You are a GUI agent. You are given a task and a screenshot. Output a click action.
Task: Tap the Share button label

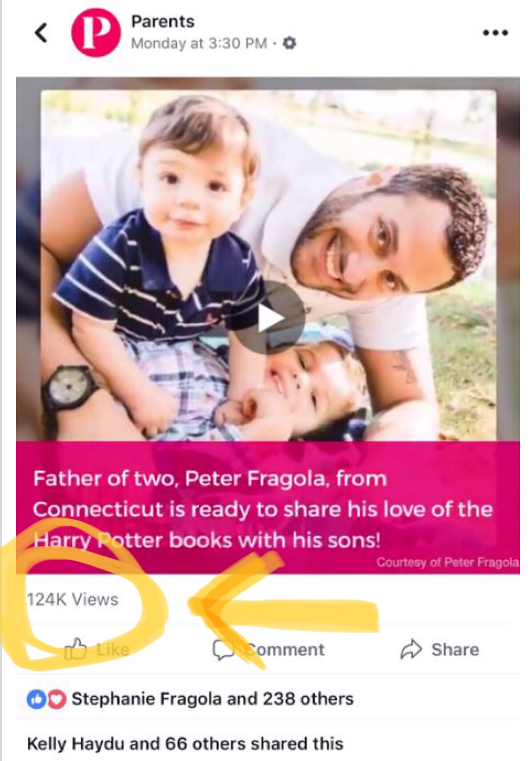(x=455, y=650)
